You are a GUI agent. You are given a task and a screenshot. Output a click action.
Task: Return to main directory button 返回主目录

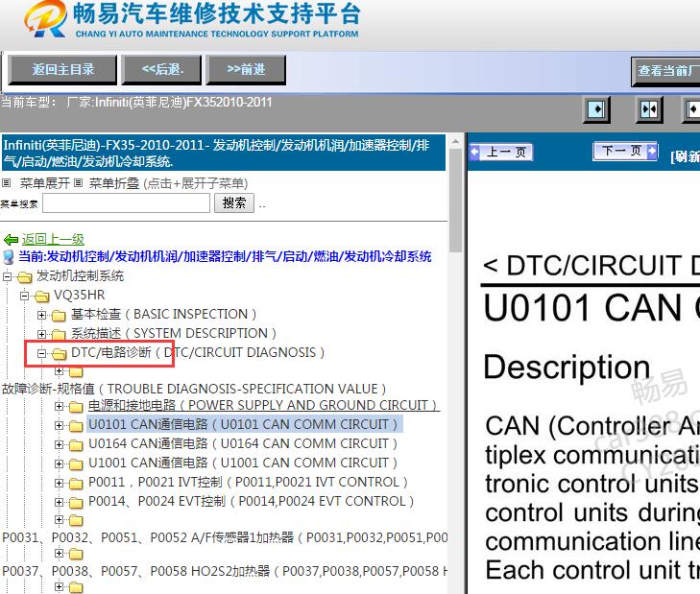pyautogui.click(x=63, y=70)
